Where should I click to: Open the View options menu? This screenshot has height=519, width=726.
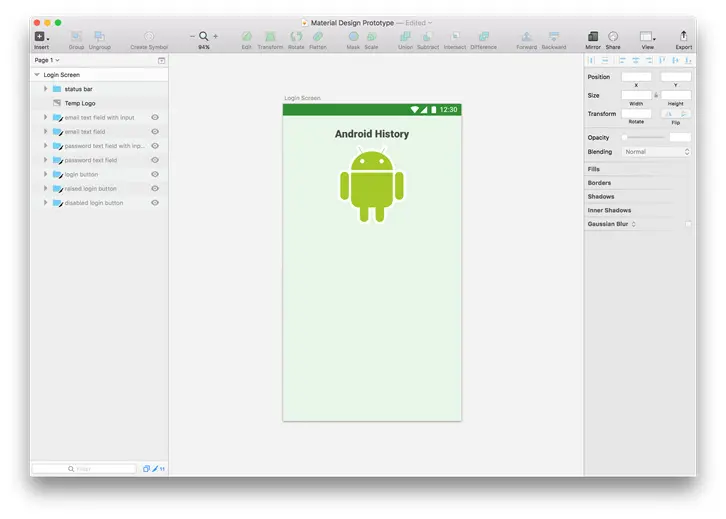click(x=647, y=36)
